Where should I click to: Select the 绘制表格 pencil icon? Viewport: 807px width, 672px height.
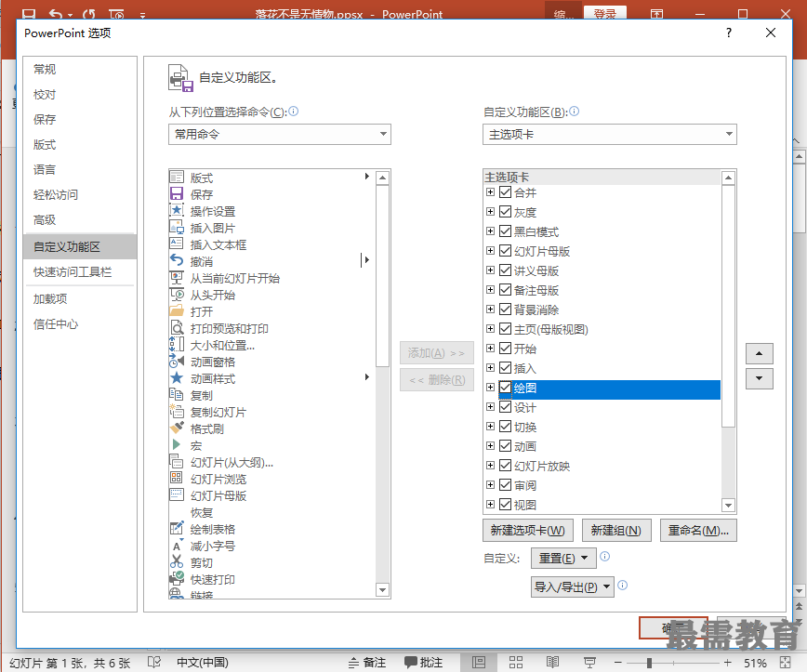tap(177, 529)
